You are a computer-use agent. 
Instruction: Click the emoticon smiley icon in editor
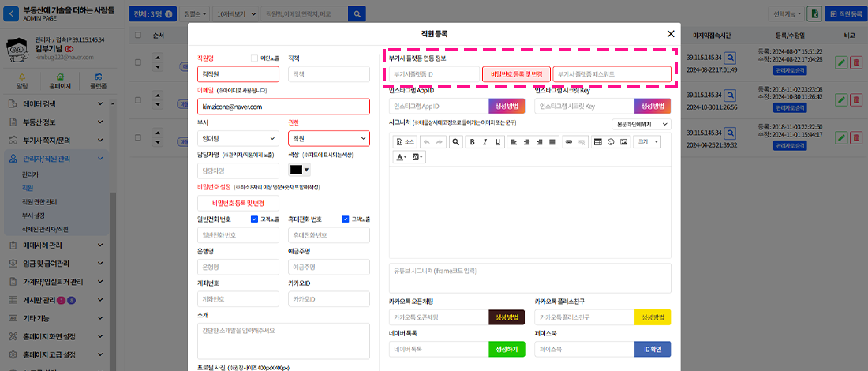pos(610,142)
